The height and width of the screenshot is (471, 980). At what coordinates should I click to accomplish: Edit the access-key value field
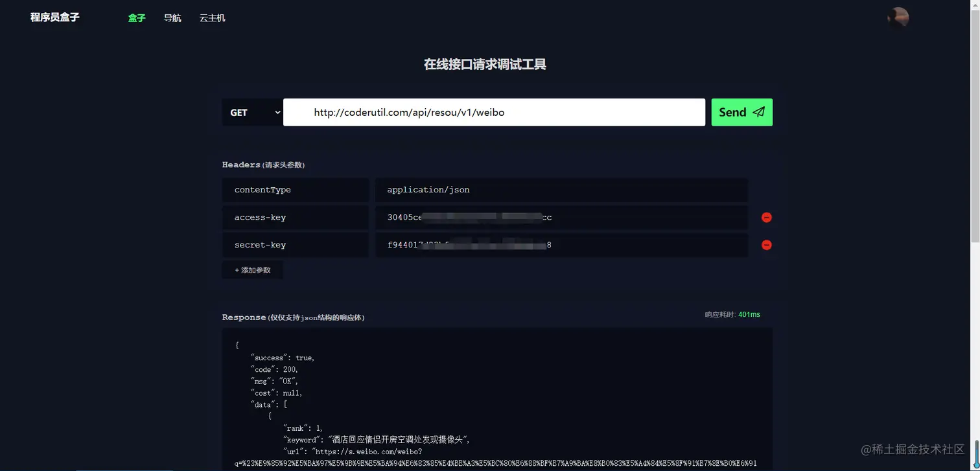(x=561, y=218)
